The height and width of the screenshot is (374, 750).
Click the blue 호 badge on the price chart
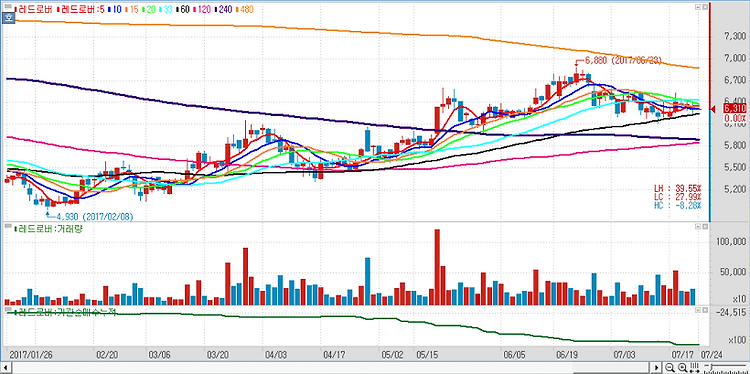point(8,18)
